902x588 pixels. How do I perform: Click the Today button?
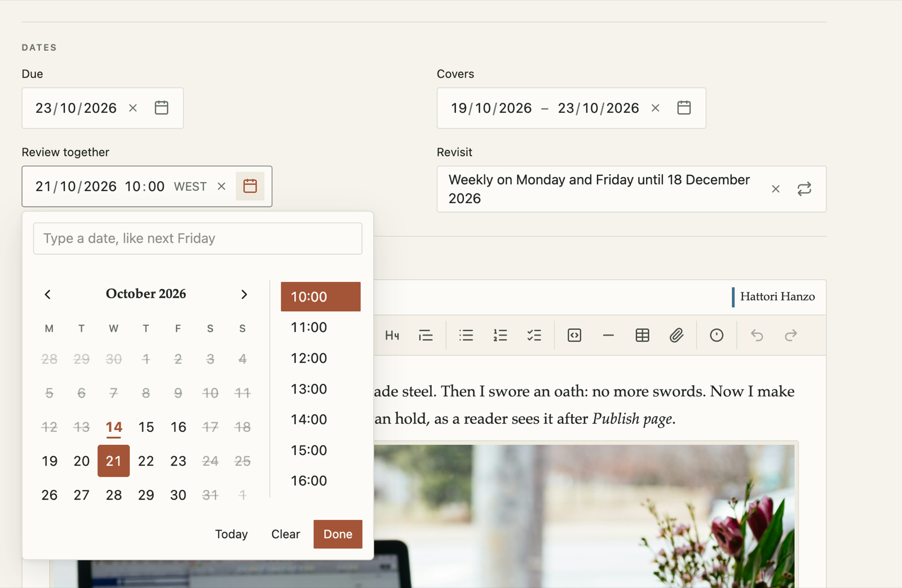point(231,534)
